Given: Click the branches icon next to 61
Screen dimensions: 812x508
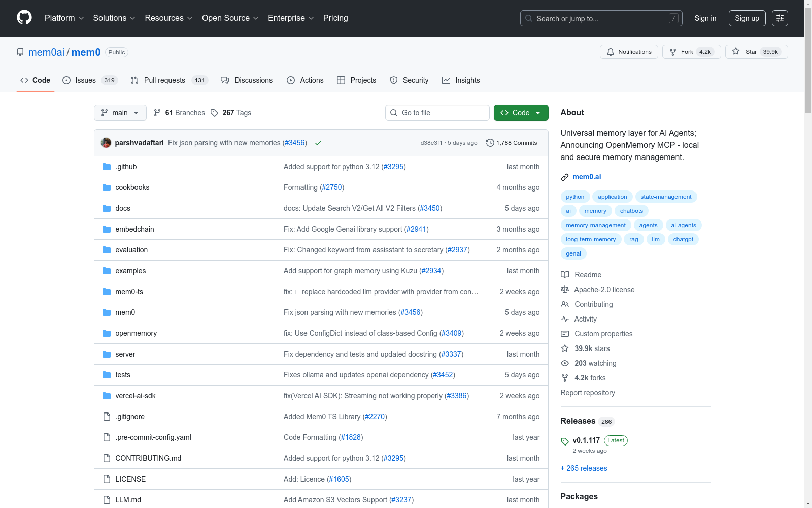Looking at the screenshot, I should [157, 113].
